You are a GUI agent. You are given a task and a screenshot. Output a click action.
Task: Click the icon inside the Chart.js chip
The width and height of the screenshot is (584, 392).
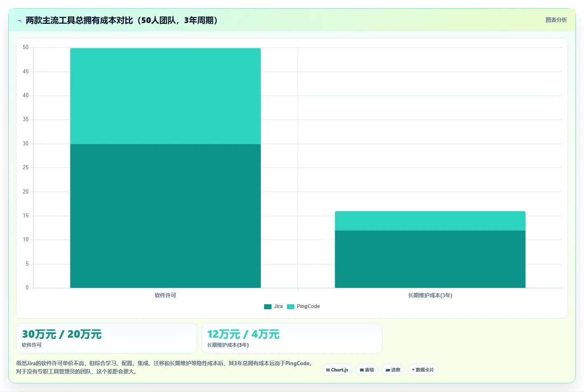[x=328, y=370]
